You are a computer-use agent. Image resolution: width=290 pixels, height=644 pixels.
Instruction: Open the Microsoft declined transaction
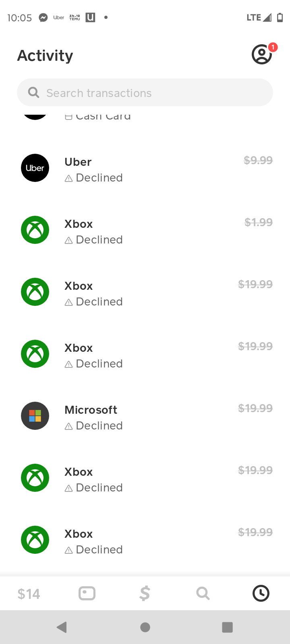[x=145, y=417]
